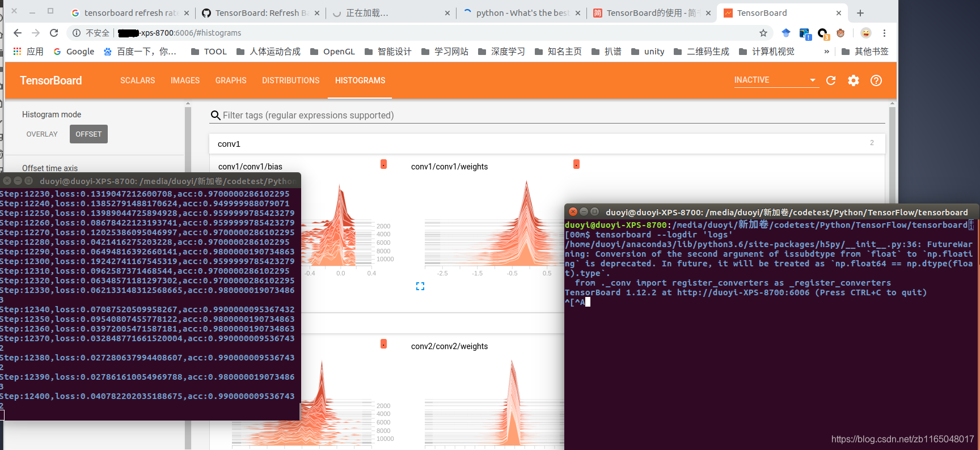Open the GRAPHS tab
Viewport: 980px width, 450px height.
[231, 80]
